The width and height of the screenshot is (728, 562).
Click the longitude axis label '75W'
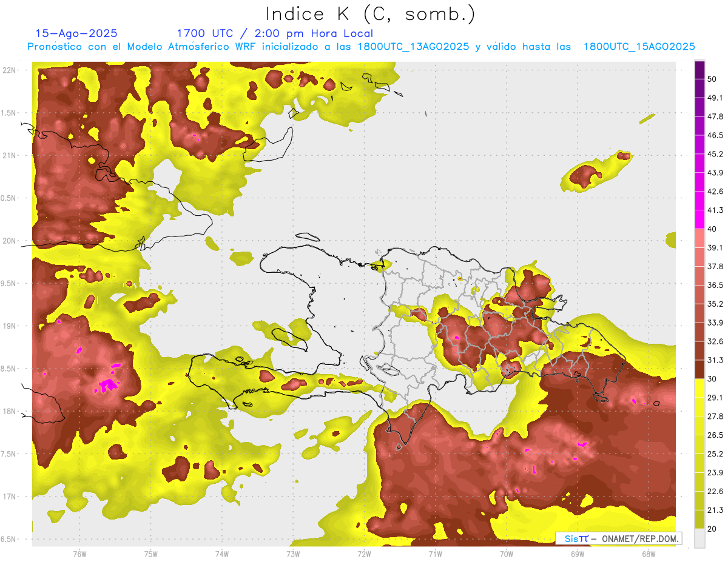pyautogui.click(x=150, y=554)
